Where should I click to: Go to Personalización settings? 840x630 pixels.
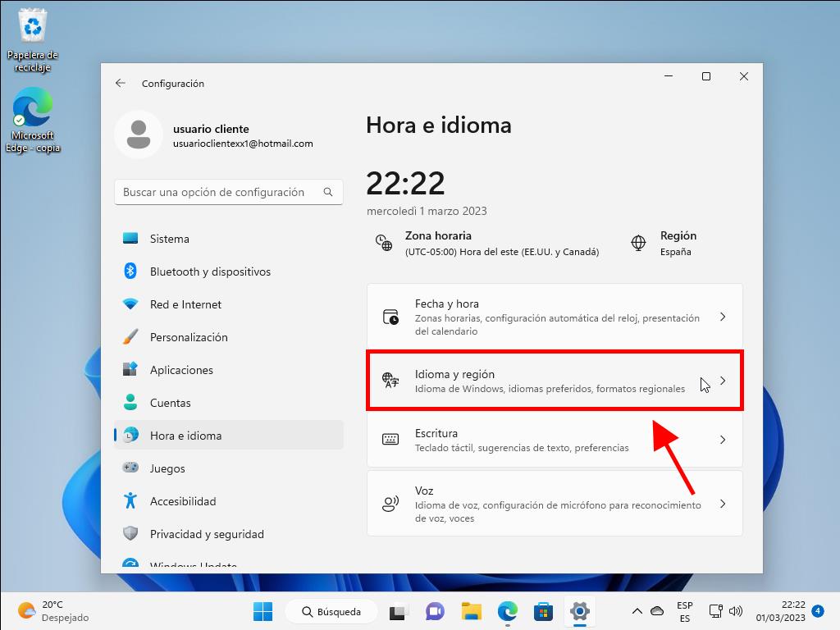(x=189, y=337)
